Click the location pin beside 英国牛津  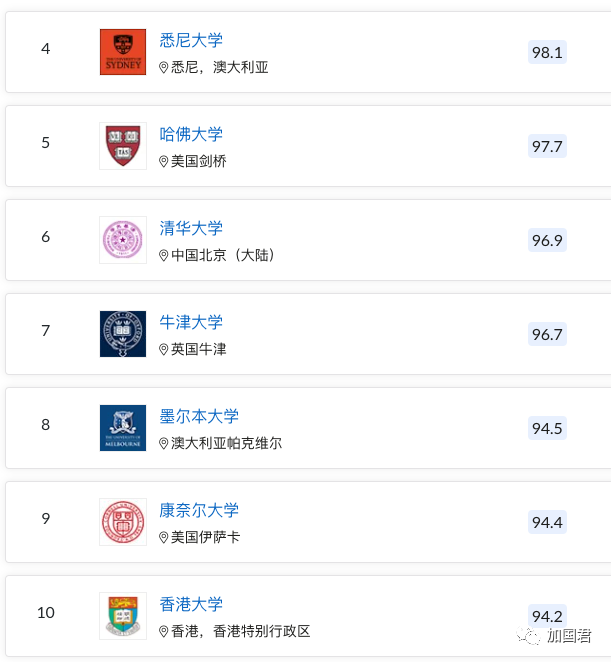(163, 350)
